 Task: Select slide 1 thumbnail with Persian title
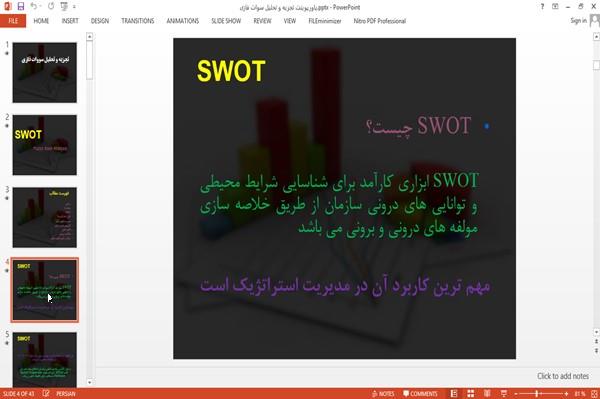pyautogui.click(x=45, y=72)
